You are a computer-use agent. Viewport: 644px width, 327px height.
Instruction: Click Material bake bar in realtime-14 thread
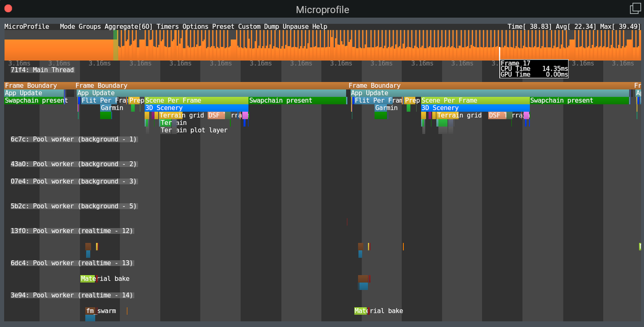361,311
